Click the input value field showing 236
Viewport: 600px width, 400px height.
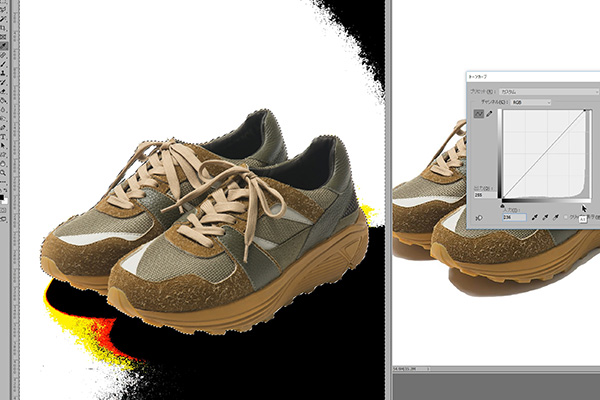point(514,217)
